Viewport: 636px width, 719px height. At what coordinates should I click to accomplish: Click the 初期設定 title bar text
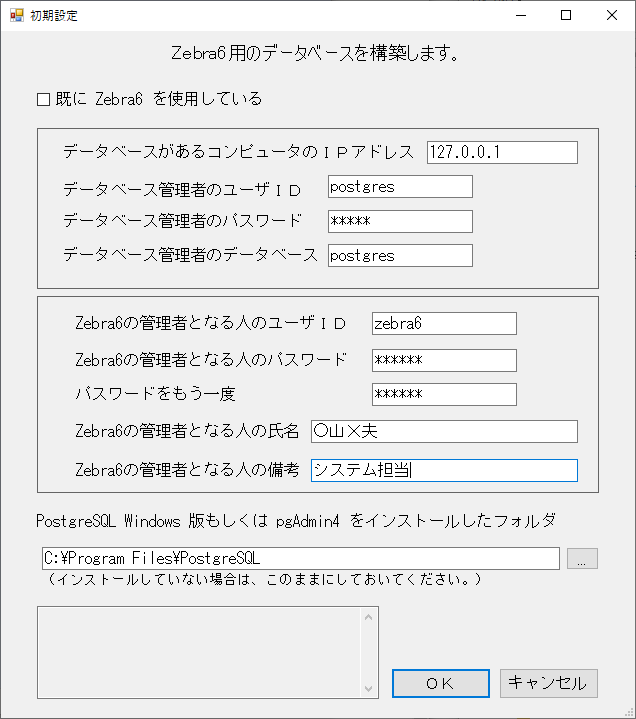pos(54,16)
